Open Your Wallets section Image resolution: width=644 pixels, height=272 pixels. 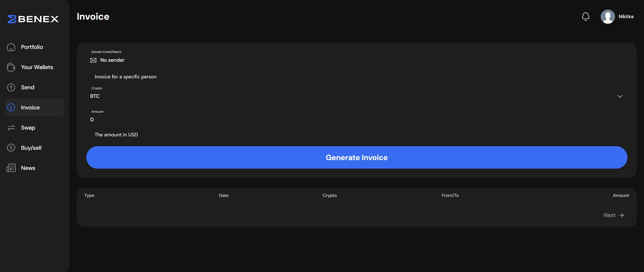37,67
